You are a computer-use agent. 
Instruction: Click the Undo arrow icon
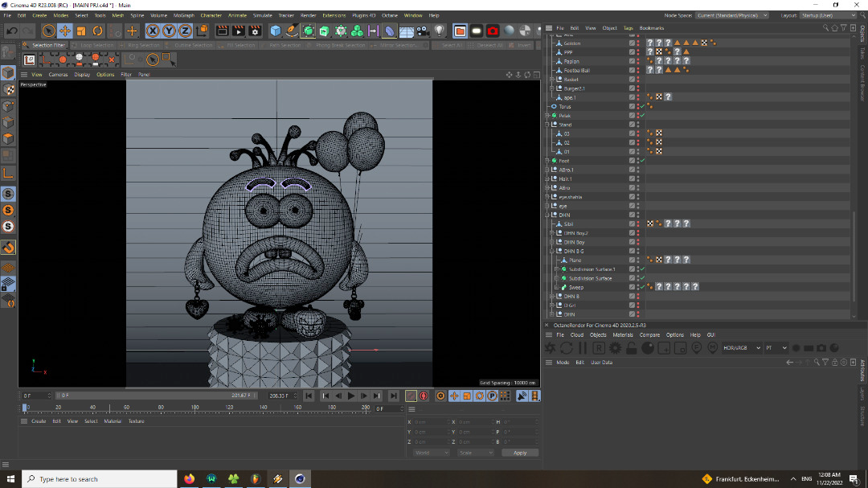click(12, 31)
